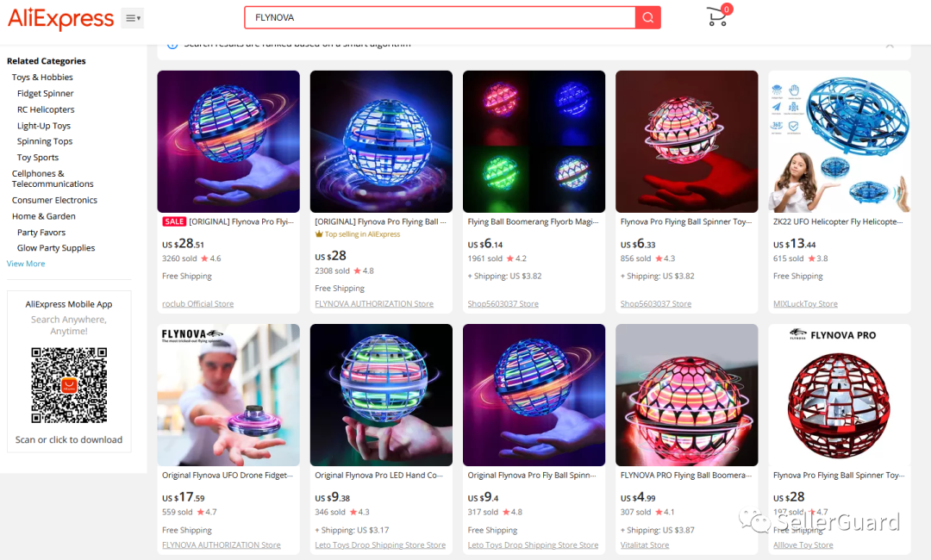Open the red FLYNOVA PRO ball thumbnail
Viewport: 931px width, 560px height.
point(839,395)
